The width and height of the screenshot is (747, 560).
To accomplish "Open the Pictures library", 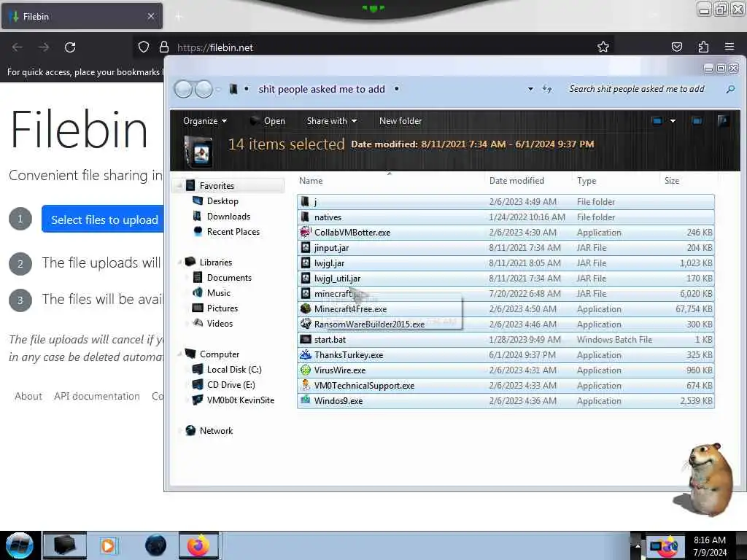I will 222,308.
